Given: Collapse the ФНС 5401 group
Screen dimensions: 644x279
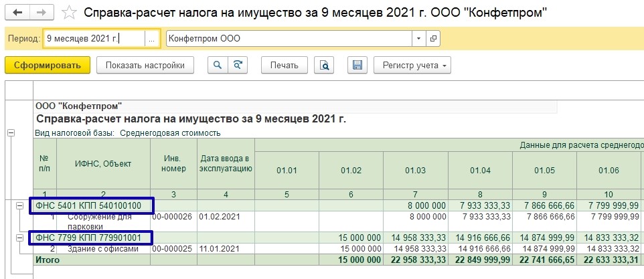Looking at the screenshot, I should tap(19, 206).
